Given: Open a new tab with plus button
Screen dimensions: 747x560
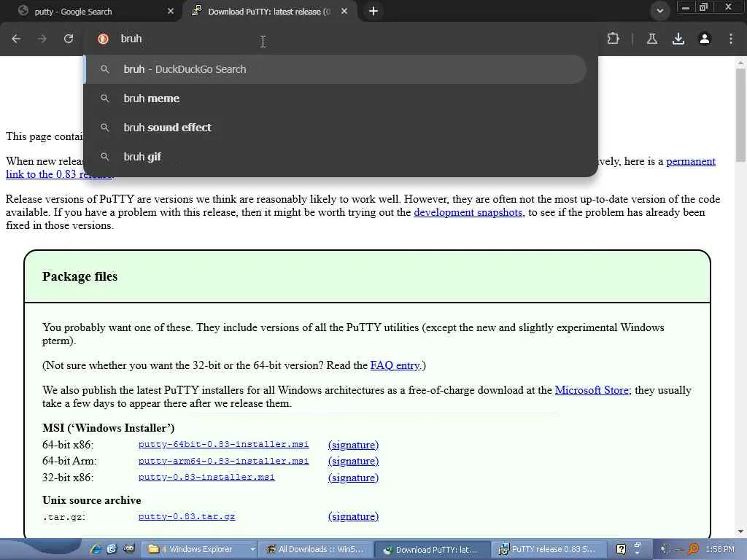Looking at the screenshot, I should (x=373, y=11).
